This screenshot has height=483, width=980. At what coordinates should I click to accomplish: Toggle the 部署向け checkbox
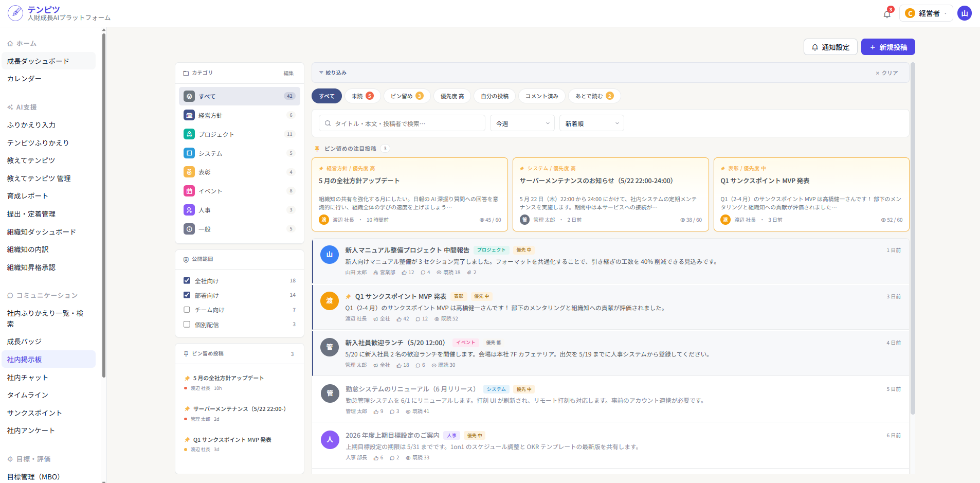pos(187,295)
